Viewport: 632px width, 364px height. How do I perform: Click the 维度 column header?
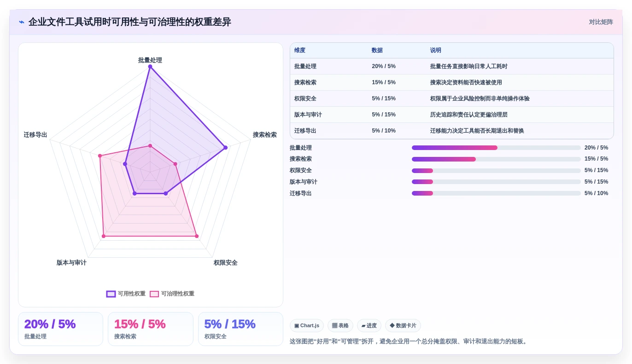pos(300,50)
